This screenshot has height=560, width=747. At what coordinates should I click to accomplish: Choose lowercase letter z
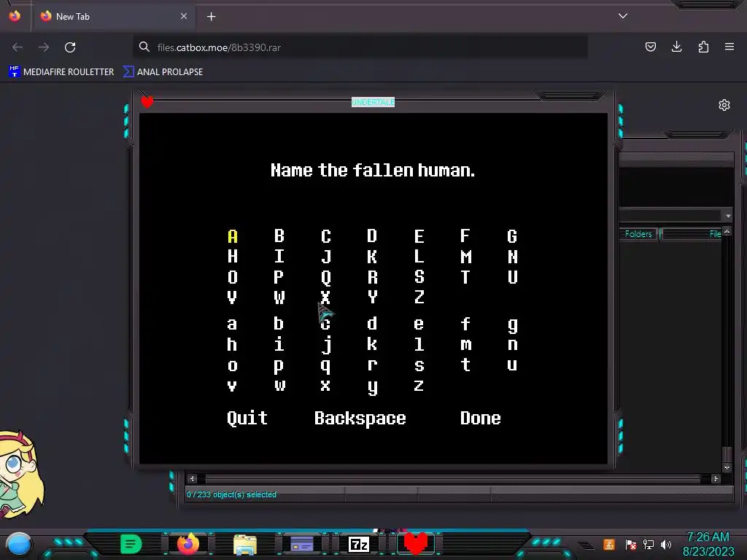click(419, 385)
